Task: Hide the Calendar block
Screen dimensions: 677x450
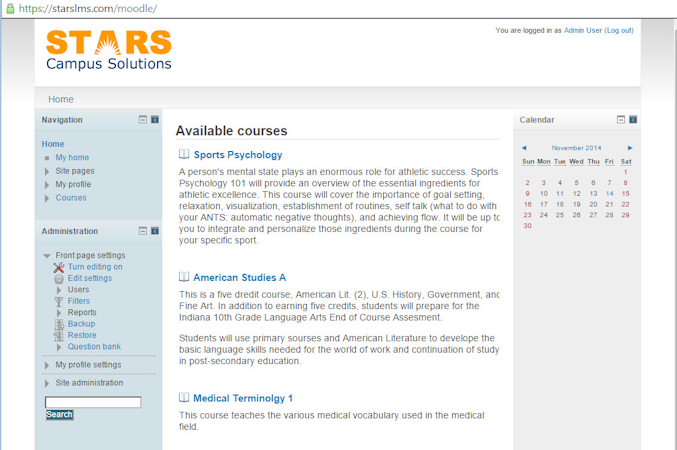Action: coord(621,120)
